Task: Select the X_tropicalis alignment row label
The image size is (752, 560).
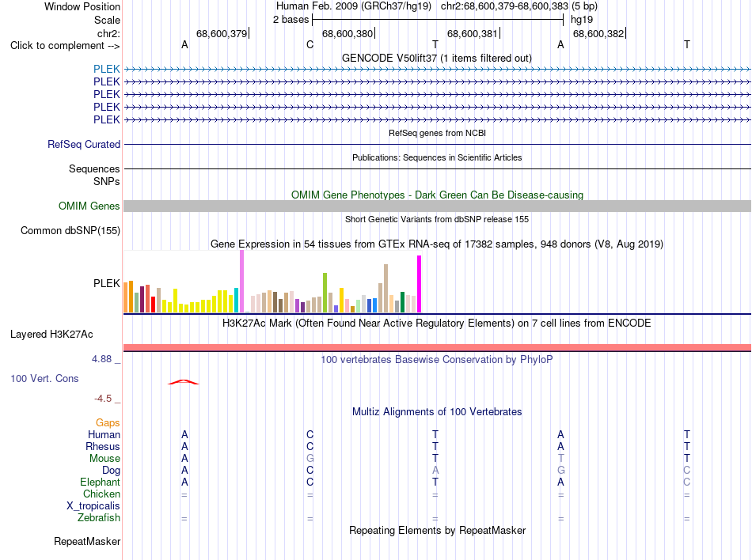Action: (x=93, y=506)
